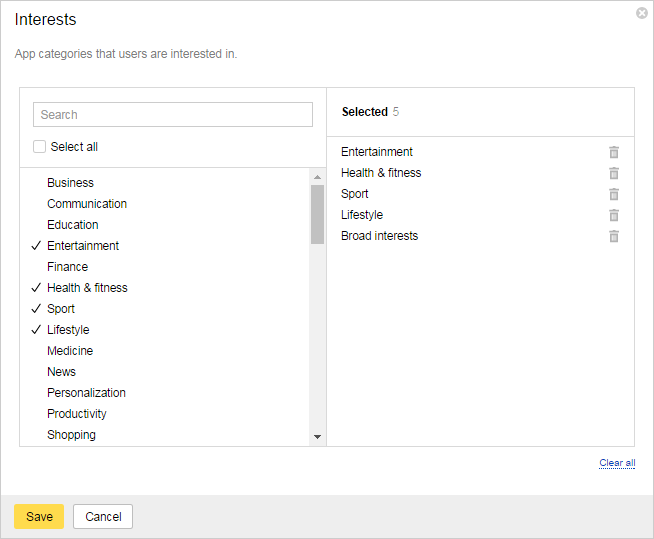Viewport: 654px width, 539px height.
Task: Delete Broad interests with trash icon
Action: click(x=614, y=236)
